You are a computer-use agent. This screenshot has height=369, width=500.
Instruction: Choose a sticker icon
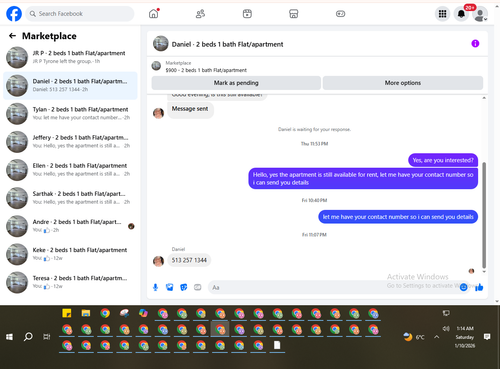tap(184, 287)
